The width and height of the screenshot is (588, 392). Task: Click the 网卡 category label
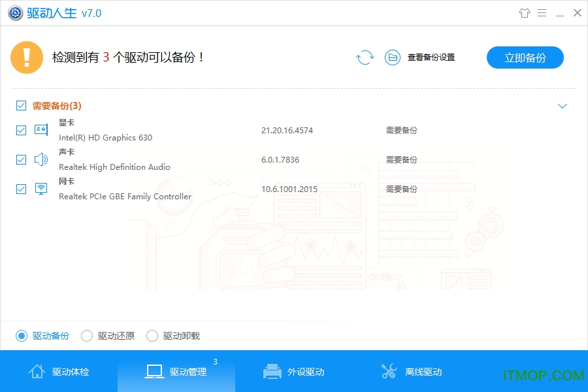coord(67,182)
